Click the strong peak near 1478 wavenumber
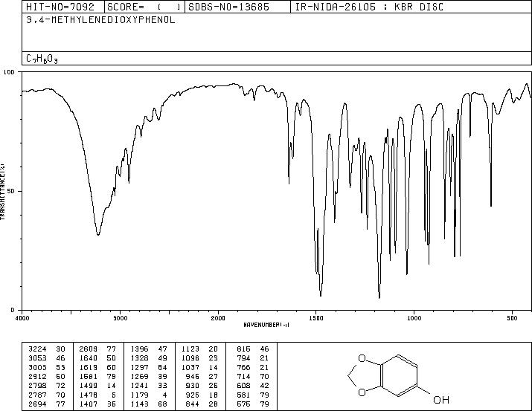 coord(321,295)
